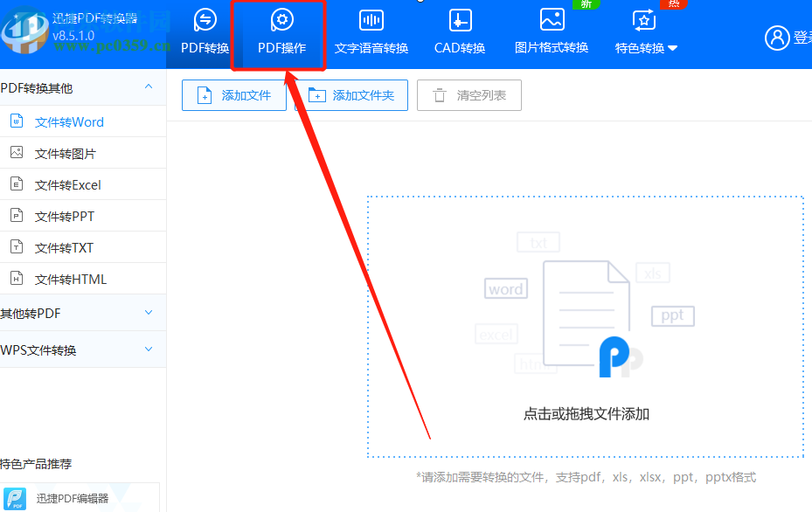
Task: Select the 文件转Word conversion icon
Action: coord(16,121)
